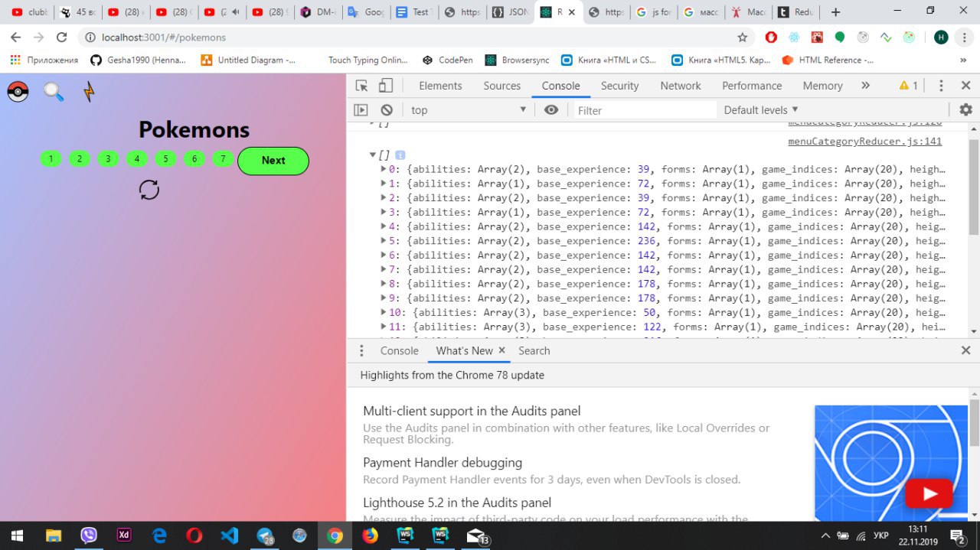The image size is (980, 550).
Task: Expand array item 0 in console
Action: [384, 170]
